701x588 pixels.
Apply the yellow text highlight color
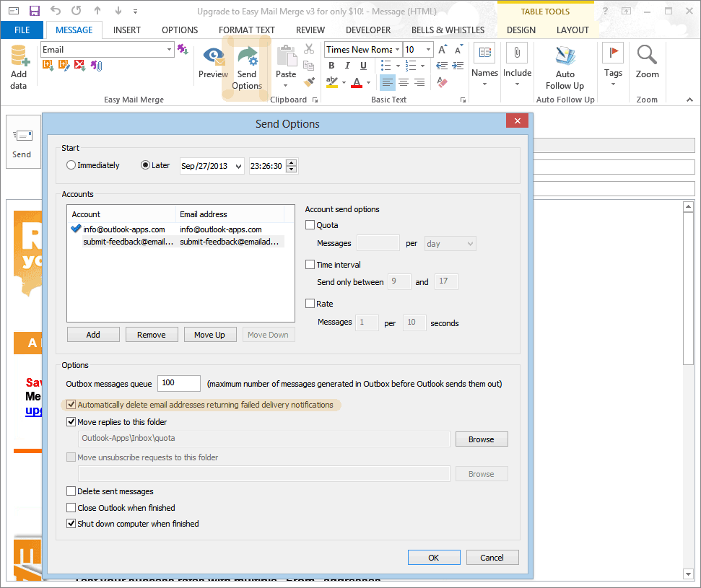pyautogui.click(x=331, y=83)
